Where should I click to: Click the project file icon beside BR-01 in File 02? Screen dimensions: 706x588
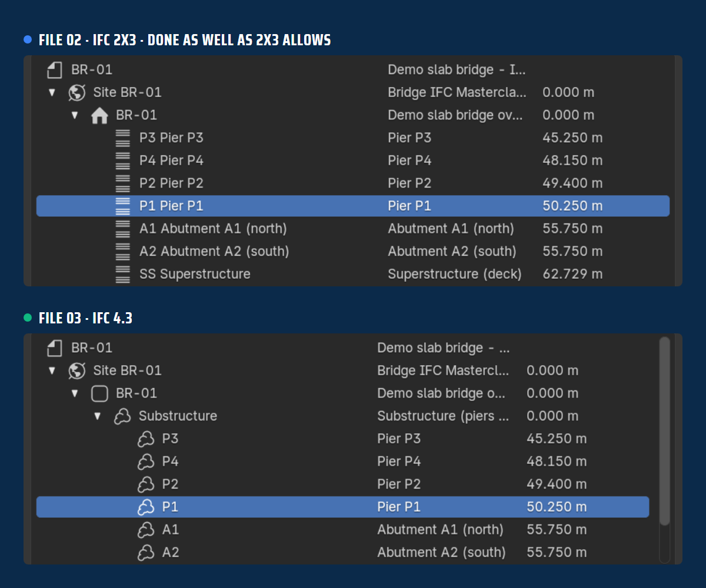click(x=55, y=70)
